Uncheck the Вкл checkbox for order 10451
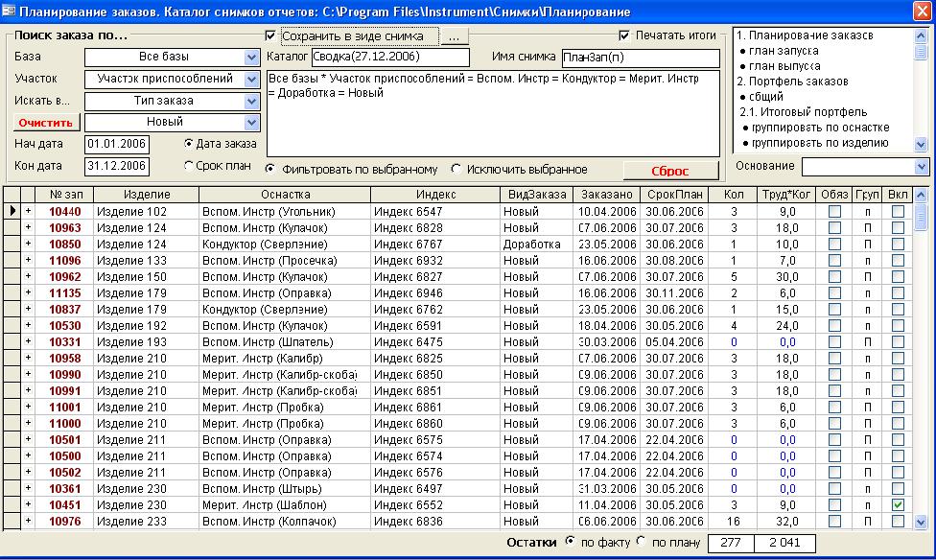Viewport: 936px width, 560px height. tap(898, 505)
